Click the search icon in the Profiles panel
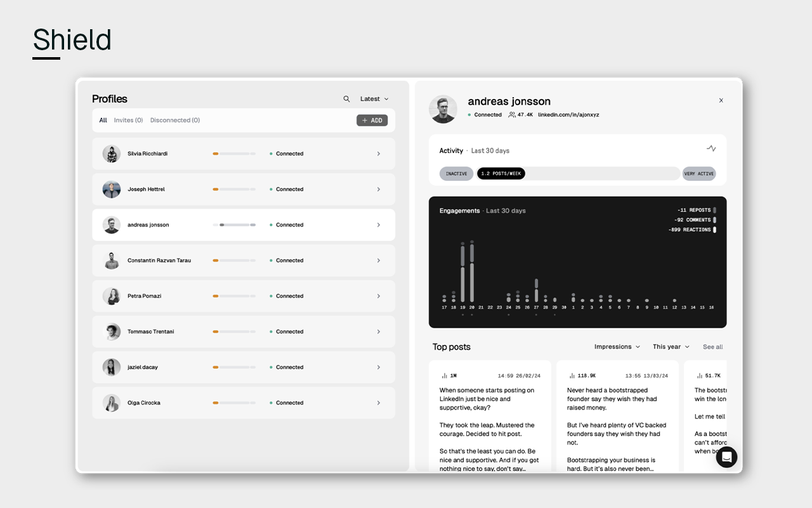Screen dimensions: 812x508 point(346,98)
